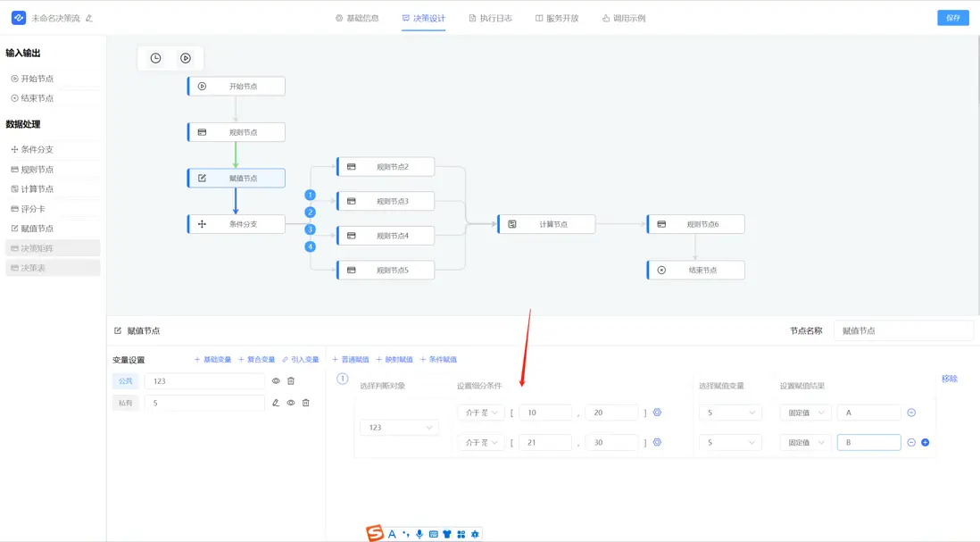Open the 执行日志 tab
Viewport: 980px width, 542px height.
pos(491,18)
